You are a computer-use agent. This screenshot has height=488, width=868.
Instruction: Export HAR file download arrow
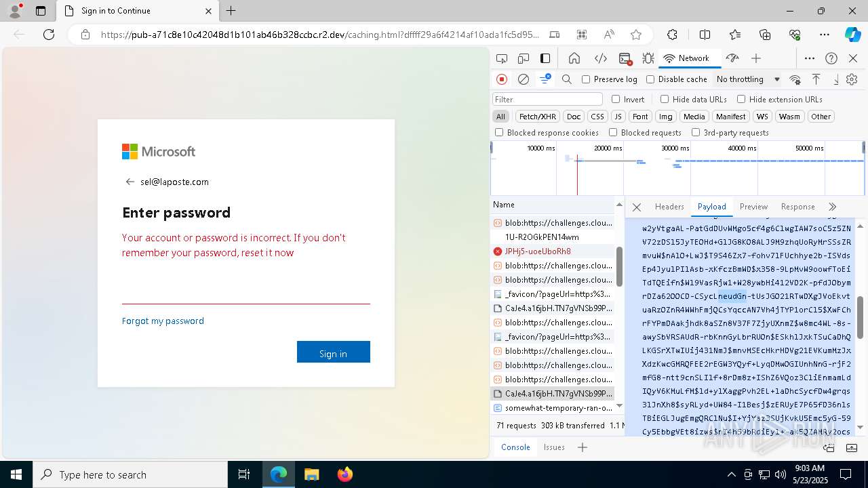(835, 79)
